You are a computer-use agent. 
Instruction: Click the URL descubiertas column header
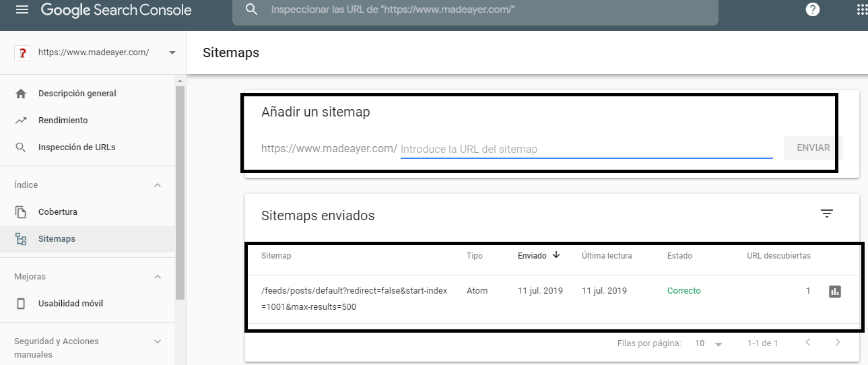click(778, 256)
